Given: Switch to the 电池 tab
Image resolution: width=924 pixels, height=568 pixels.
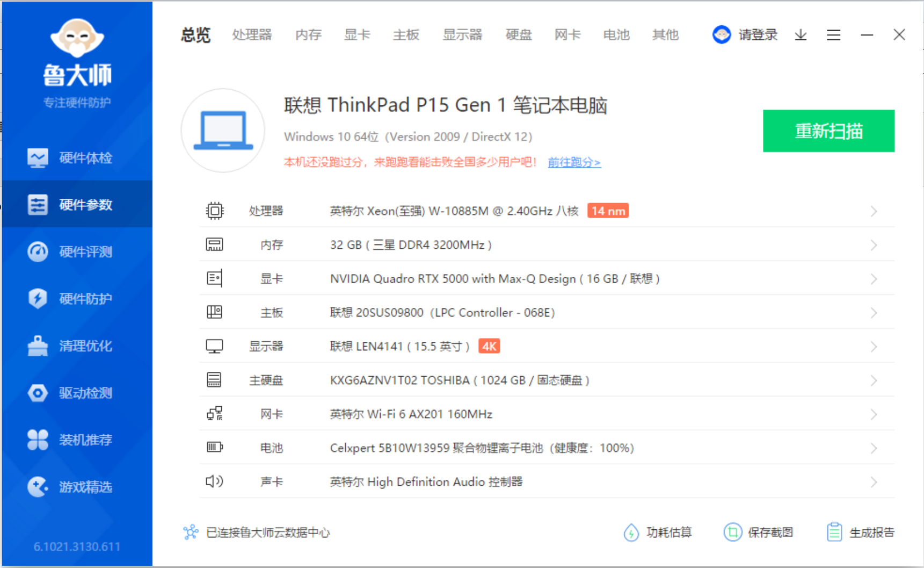Looking at the screenshot, I should (x=616, y=35).
